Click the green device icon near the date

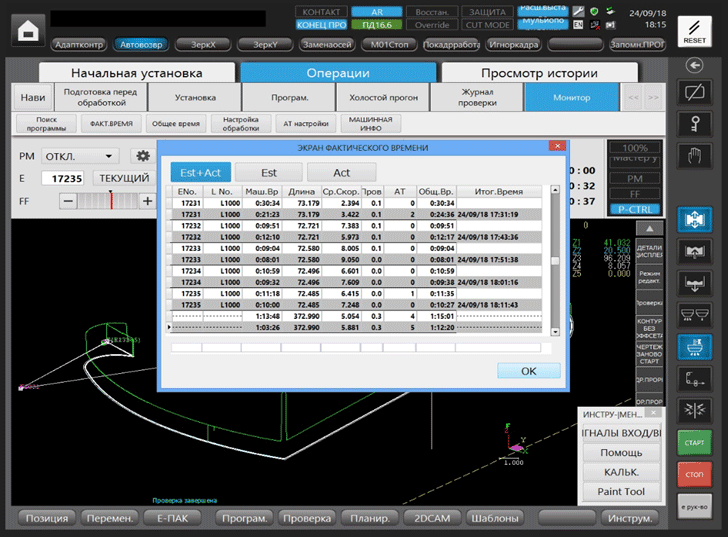point(610,11)
